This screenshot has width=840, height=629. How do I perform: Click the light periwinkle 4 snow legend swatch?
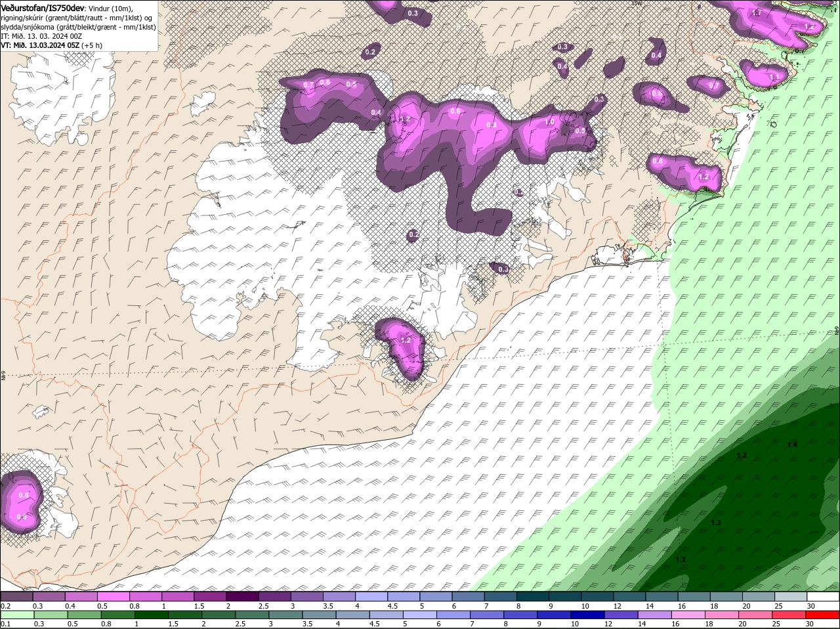tap(371, 597)
